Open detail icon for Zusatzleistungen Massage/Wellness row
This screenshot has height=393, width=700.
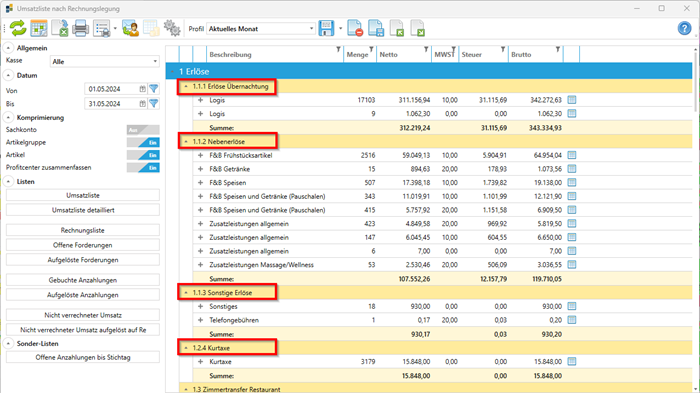[x=572, y=264]
